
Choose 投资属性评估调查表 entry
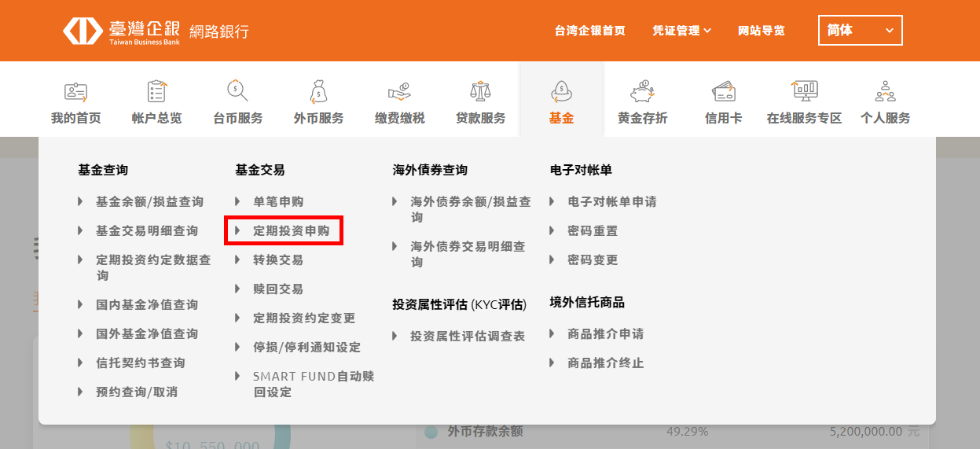click(x=467, y=336)
